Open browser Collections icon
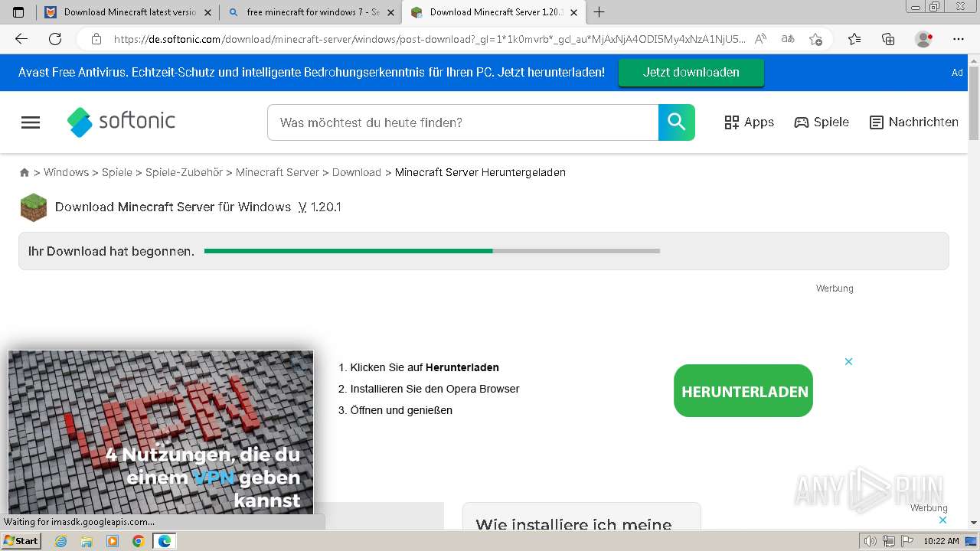The width and height of the screenshot is (980, 551). coord(888,39)
